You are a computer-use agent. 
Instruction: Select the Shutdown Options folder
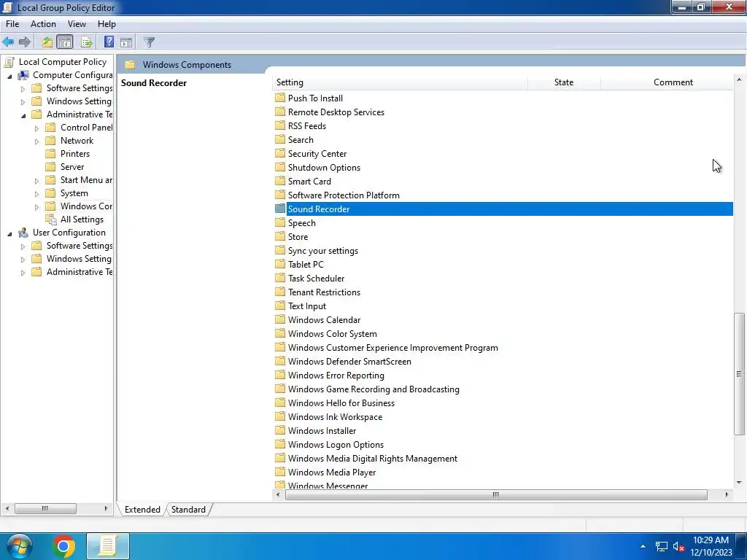pos(324,168)
